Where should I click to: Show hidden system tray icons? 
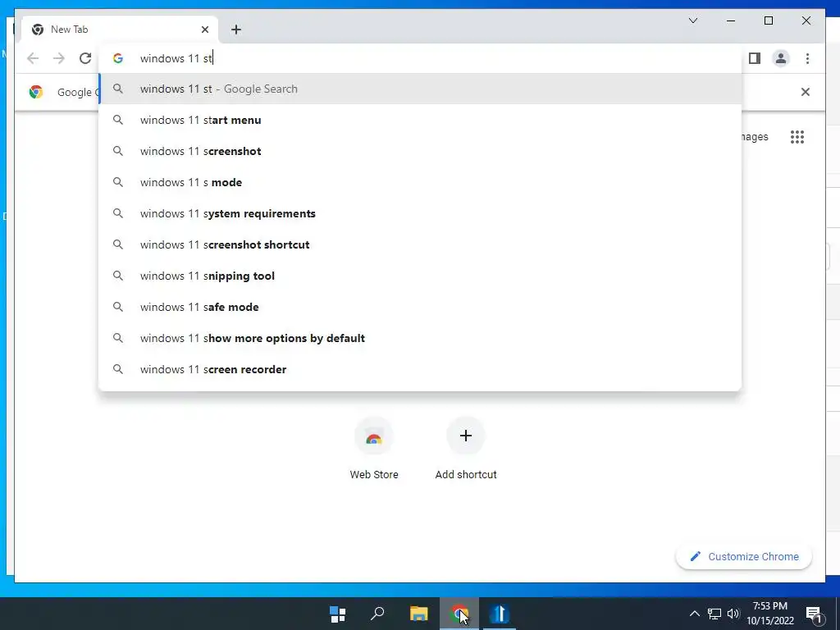(x=694, y=614)
